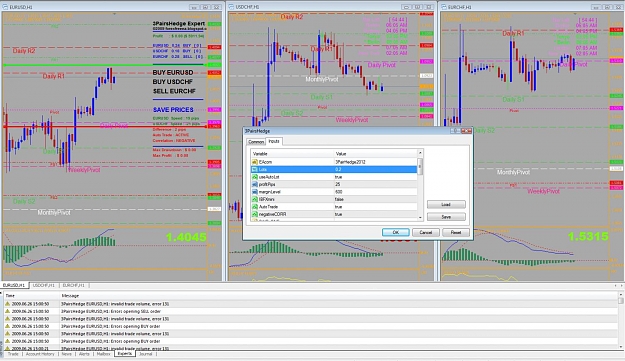Open the EURUSD,H1 chart window icon menu

coord(5,7)
